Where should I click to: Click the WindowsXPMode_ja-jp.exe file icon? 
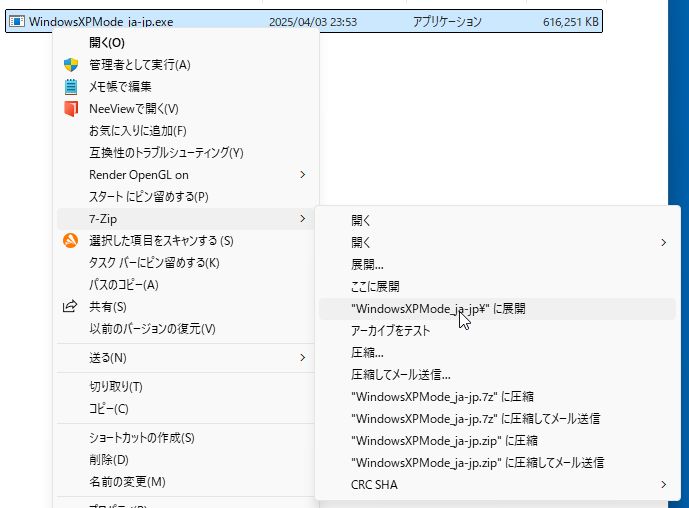pos(17,21)
